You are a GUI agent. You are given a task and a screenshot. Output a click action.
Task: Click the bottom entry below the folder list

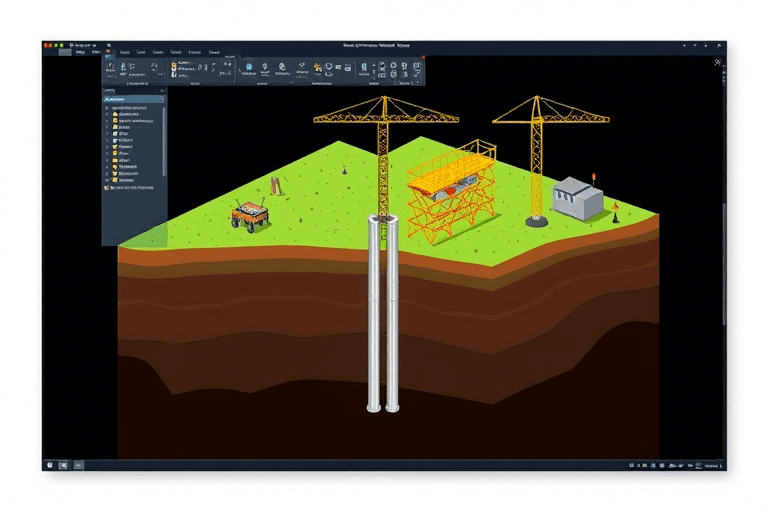click(x=132, y=186)
